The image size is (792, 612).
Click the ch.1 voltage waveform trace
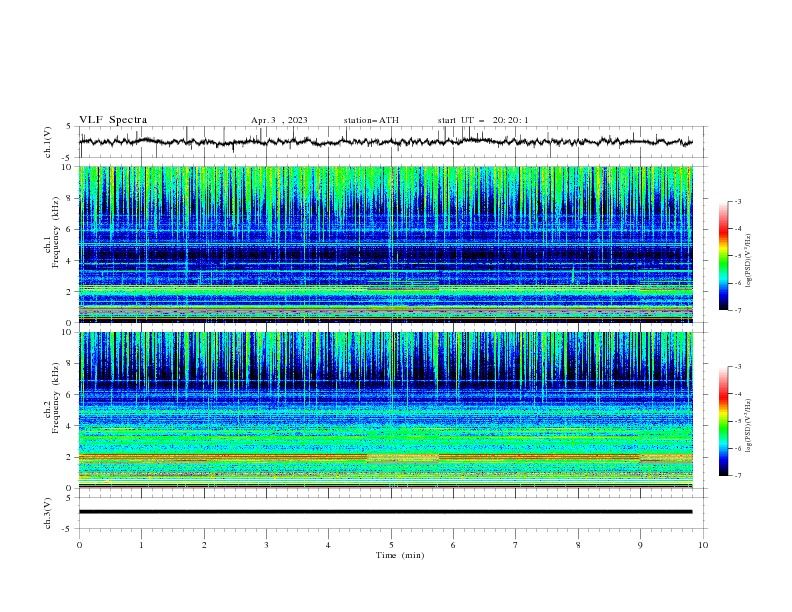(385, 142)
